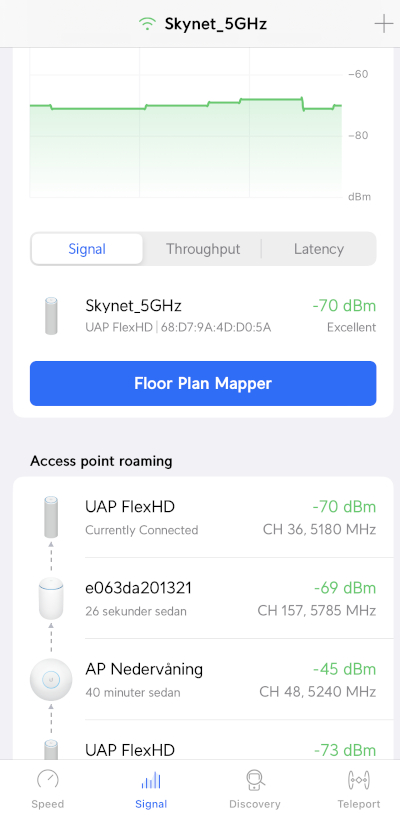Viewport: 400px width, 824px height.
Task: Open the currently connected UAP FlexHD entry
Action: click(x=203, y=517)
